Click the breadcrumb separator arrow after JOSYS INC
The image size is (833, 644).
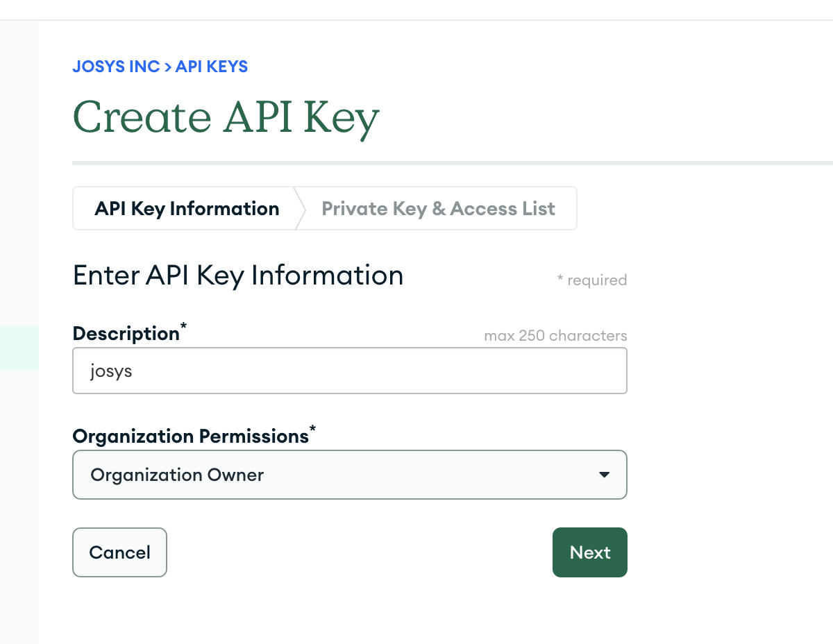pyautogui.click(x=167, y=67)
